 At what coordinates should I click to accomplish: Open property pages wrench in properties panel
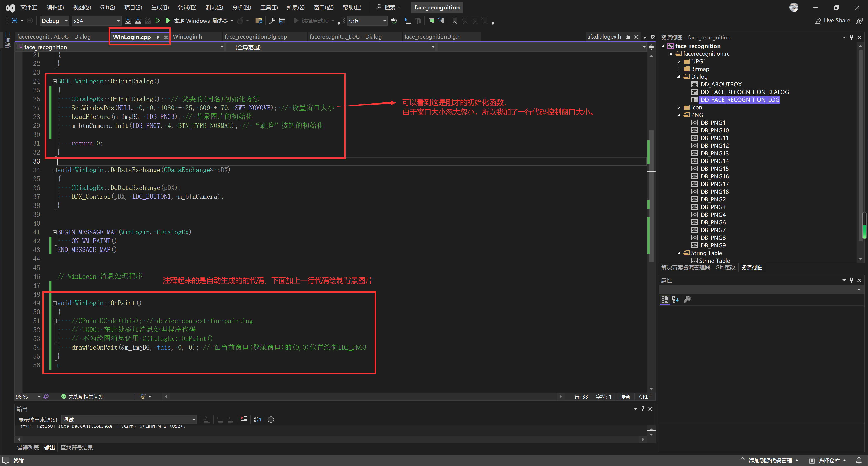coord(687,299)
